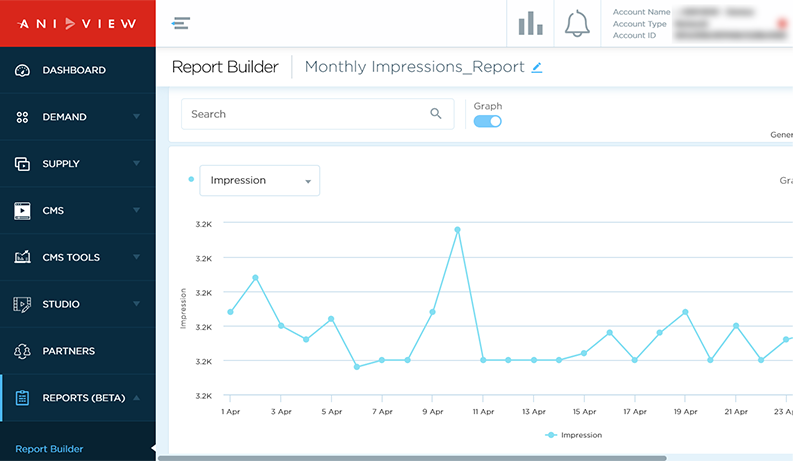Image resolution: width=793 pixels, height=461 pixels.
Task: Open the notifications bell
Action: point(577,23)
